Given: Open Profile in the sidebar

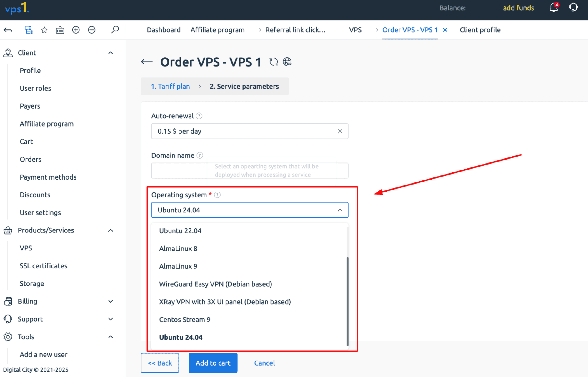Looking at the screenshot, I should point(30,71).
